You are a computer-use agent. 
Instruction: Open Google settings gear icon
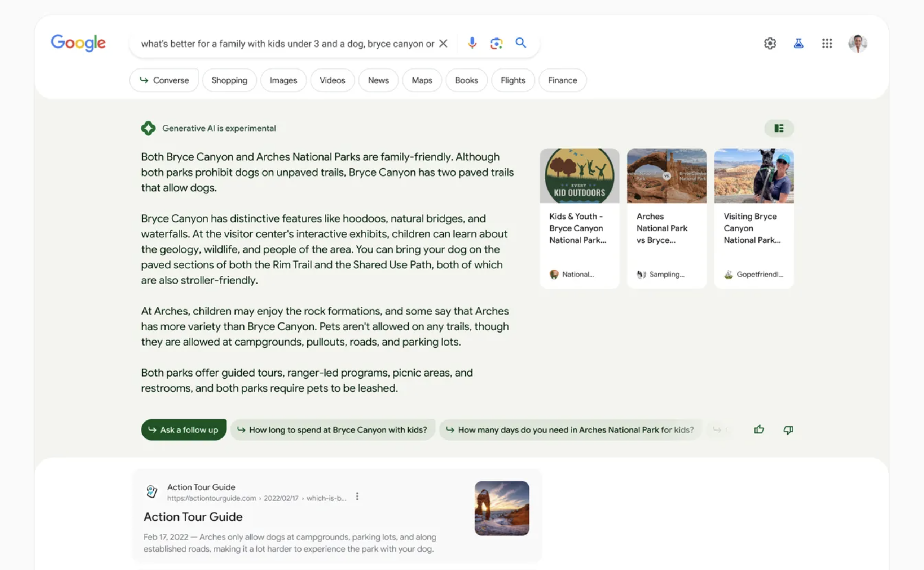(770, 43)
